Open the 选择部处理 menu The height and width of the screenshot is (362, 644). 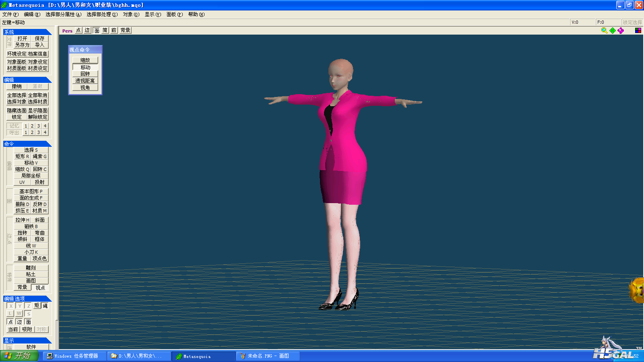point(102,14)
